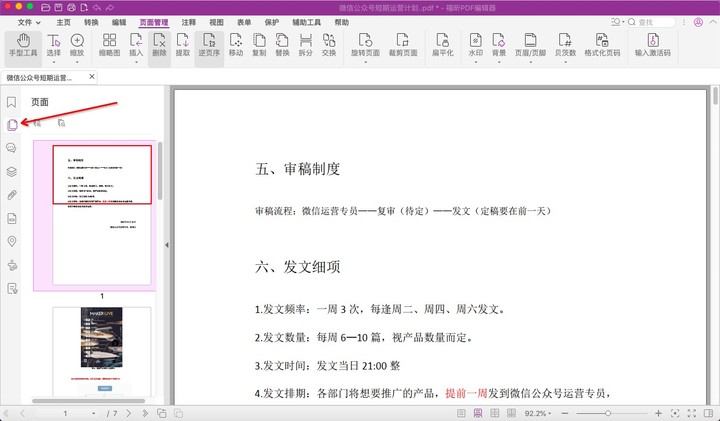Click the Undo arrow in title bar
720x421 pixels.
coord(97,7)
